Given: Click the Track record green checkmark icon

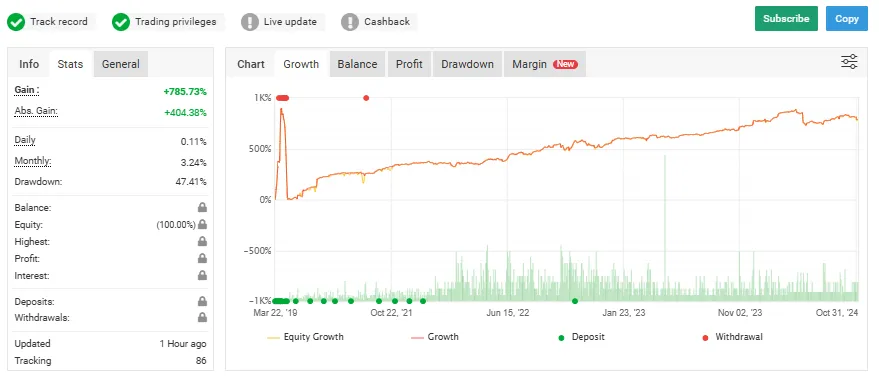Looking at the screenshot, I should point(16,22).
